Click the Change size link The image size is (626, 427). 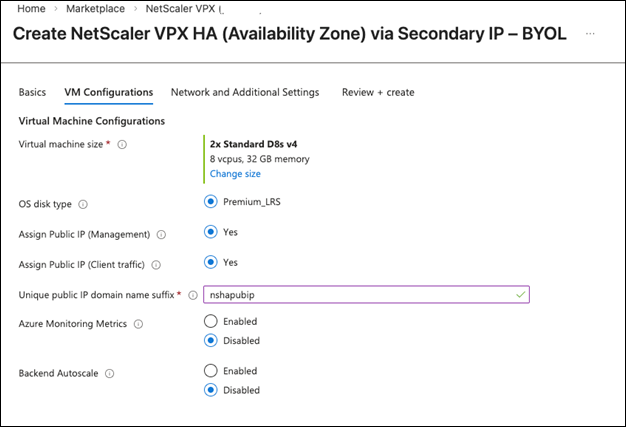tap(235, 174)
